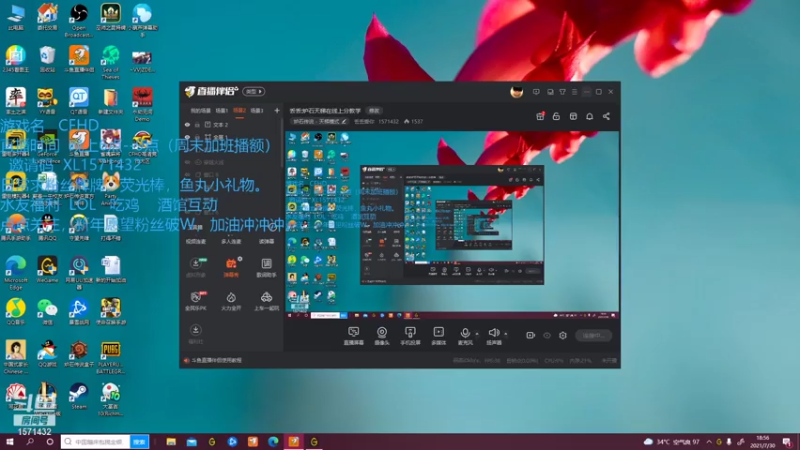Click the bell notification icon
Viewport: 800px width, 450px height.
pyautogui.click(x=589, y=116)
